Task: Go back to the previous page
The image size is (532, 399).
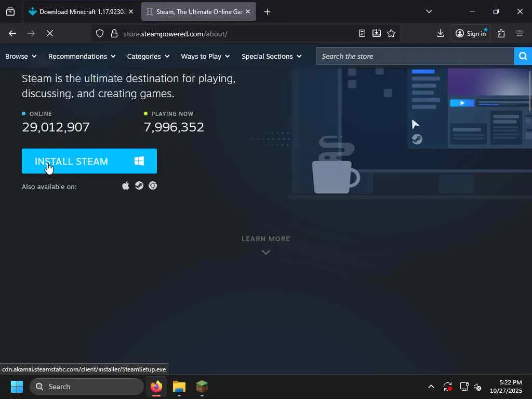Action: tap(12, 33)
